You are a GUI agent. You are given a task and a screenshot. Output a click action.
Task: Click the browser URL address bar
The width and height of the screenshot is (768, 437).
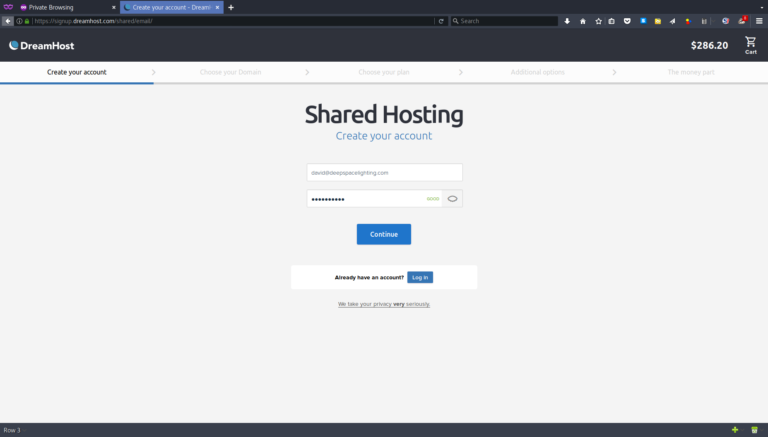click(x=233, y=21)
